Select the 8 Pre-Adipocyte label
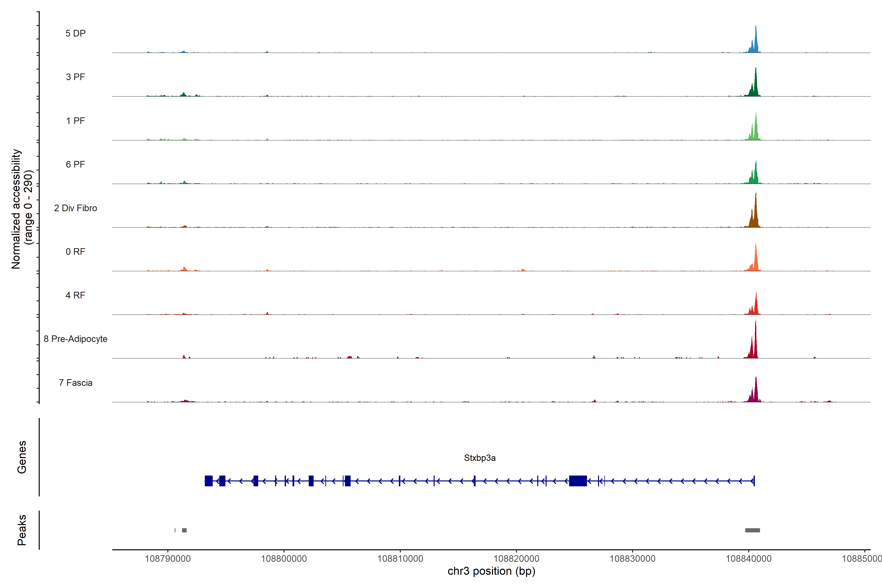Image resolution: width=882 pixels, height=588 pixels. click(75, 339)
